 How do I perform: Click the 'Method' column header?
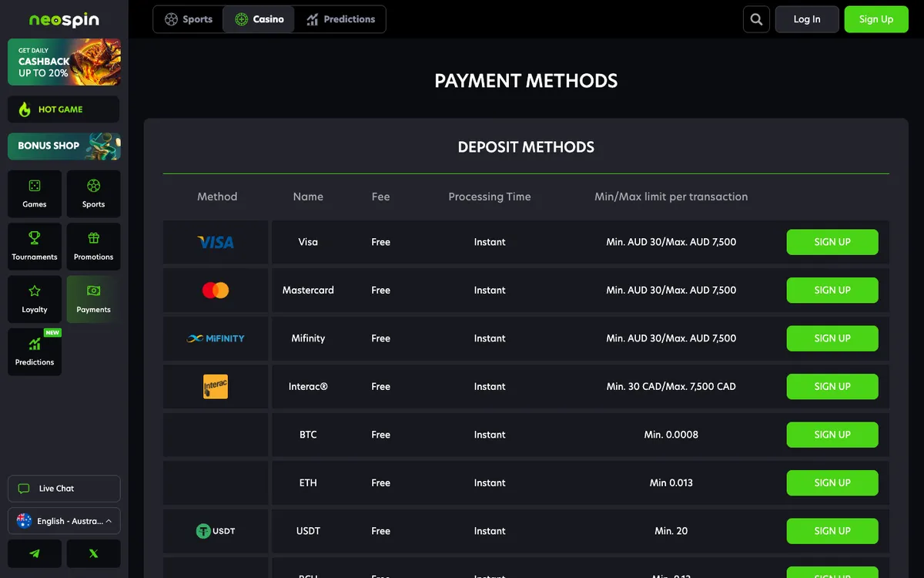[217, 197]
